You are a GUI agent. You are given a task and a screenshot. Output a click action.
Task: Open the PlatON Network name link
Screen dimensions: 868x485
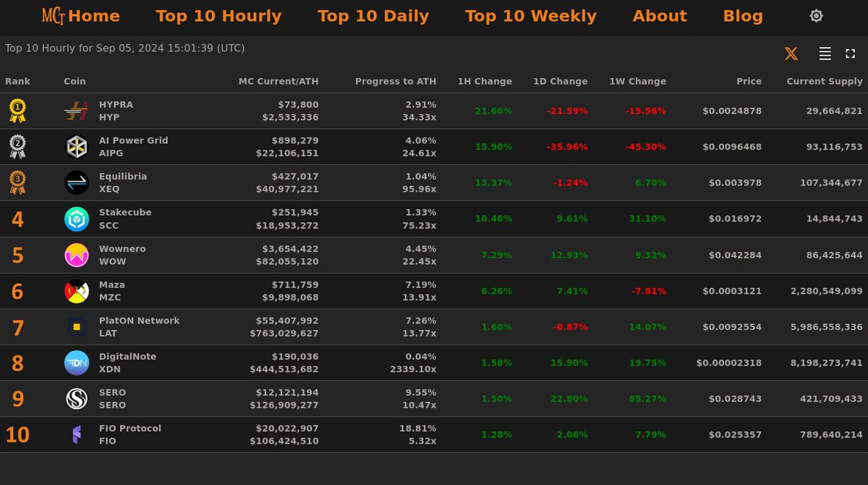pyautogui.click(x=140, y=321)
